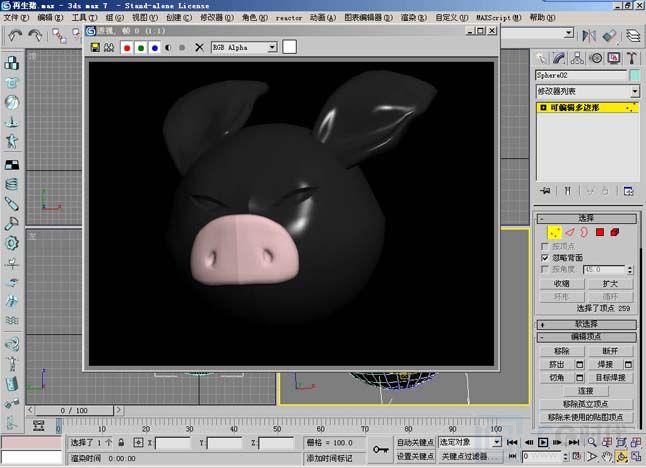Expand 可编辑多边形 stack entry sub-levels
Viewport: 646px width, 468px height.
pos(543,108)
